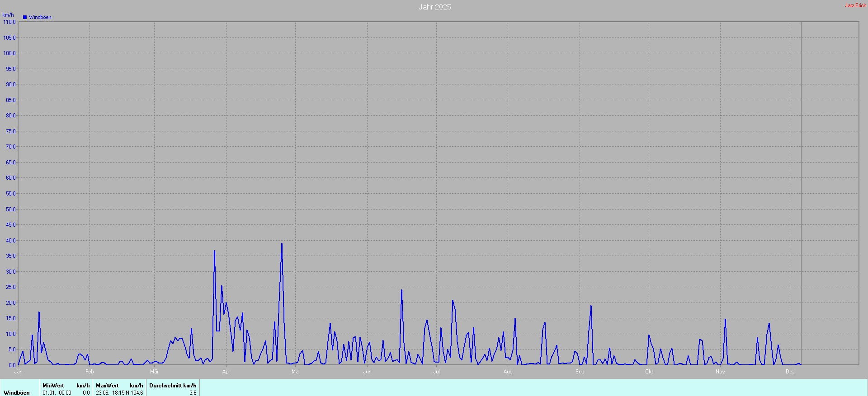Select the Aug month label
Screen dimensions: 868x396
(508, 372)
